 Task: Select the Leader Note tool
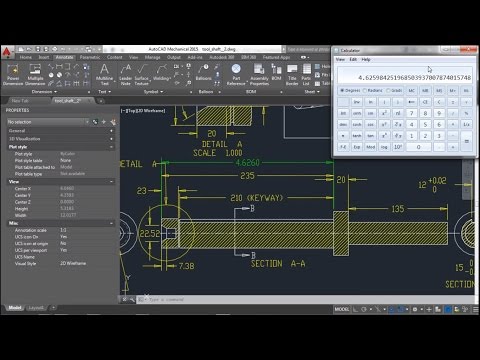coord(126,75)
